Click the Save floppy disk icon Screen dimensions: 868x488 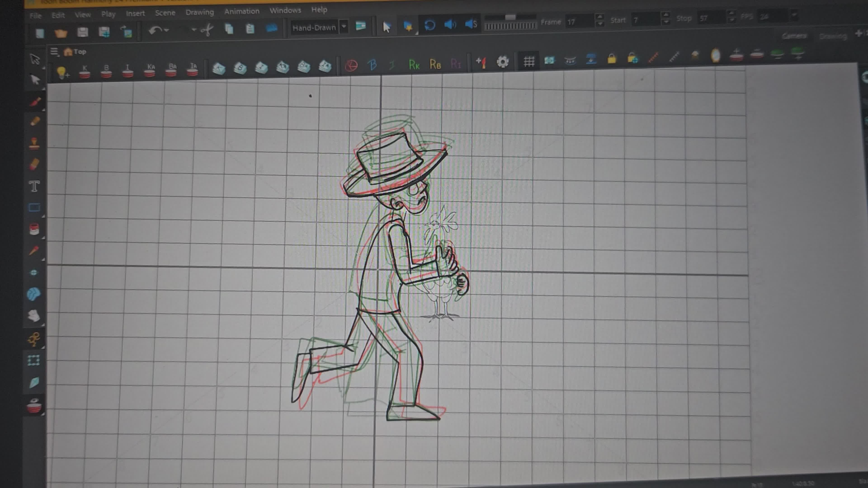(x=83, y=32)
